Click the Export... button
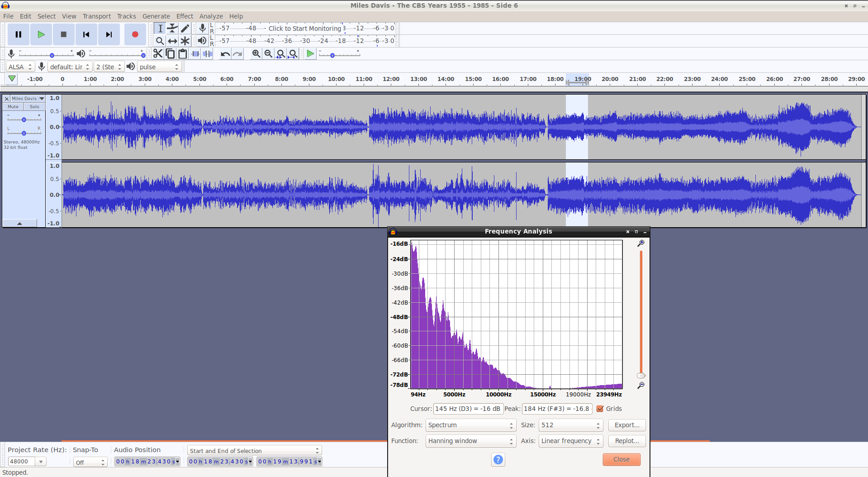The width and height of the screenshot is (868, 477). pyautogui.click(x=626, y=425)
